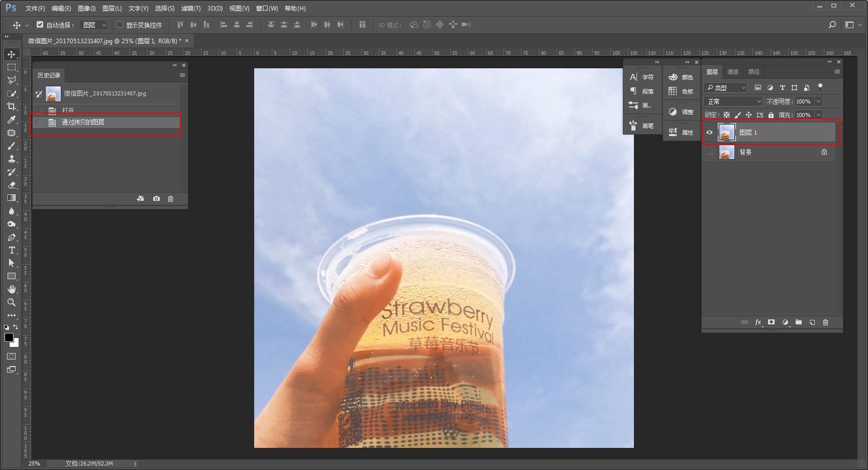Screen dimensions: 868x470
Task: Enable the 显示变换控件 checkbox
Action: click(x=120, y=24)
